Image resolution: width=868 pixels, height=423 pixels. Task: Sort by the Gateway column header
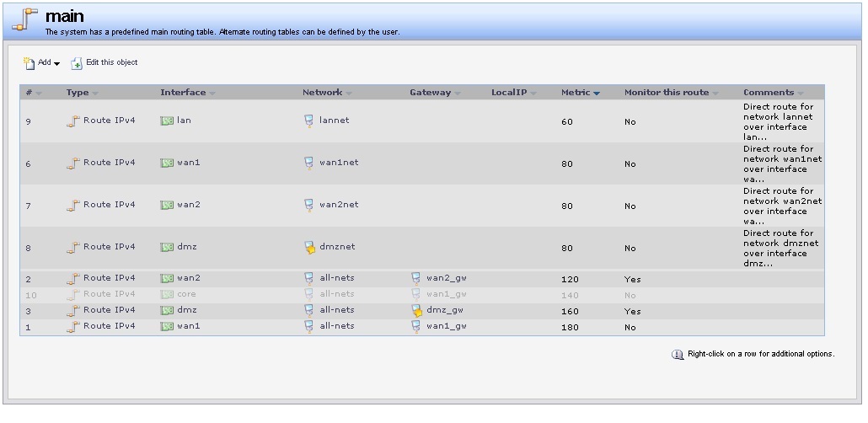[435, 93]
